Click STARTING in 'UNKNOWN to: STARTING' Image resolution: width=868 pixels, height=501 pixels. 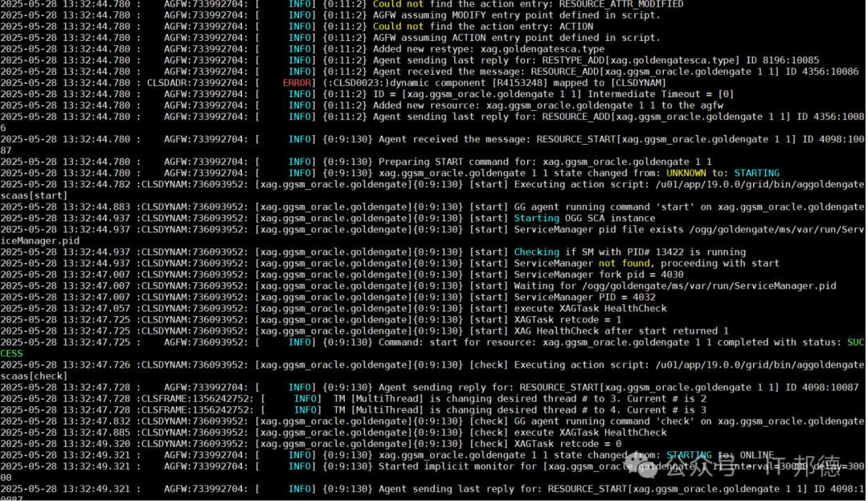(757, 173)
